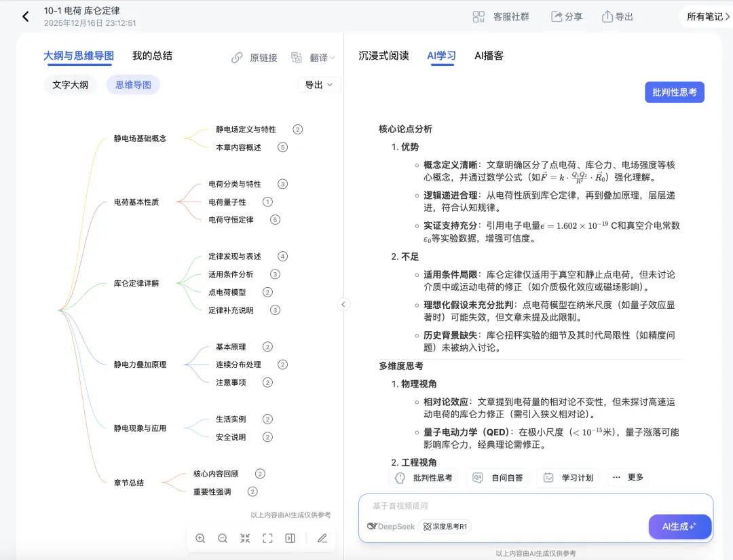Select the DeepSeek model option
This screenshot has width=733, height=560.
(x=392, y=526)
